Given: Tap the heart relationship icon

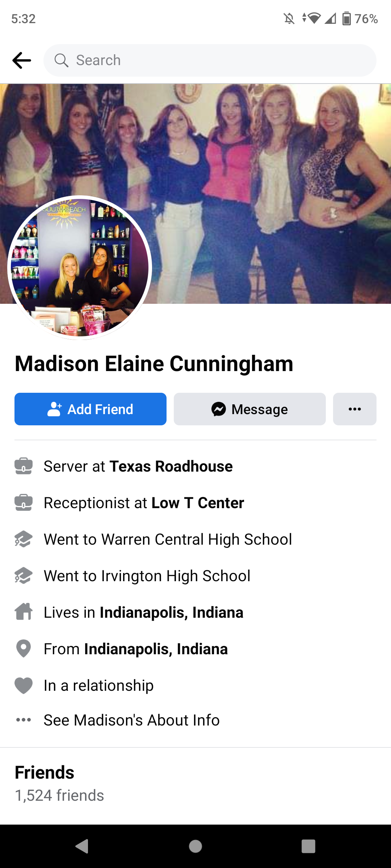Looking at the screenshot, I should pos(24,685).
